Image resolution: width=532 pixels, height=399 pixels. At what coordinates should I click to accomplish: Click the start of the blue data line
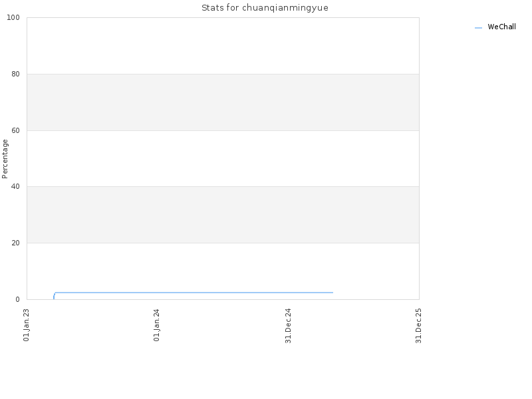click(54, 299)
